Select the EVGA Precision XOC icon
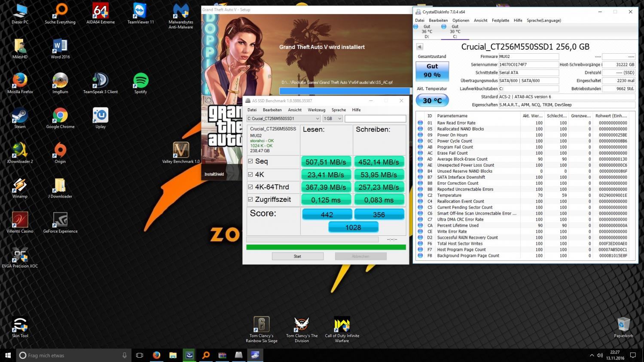The image size is (644, 362). 20,258
